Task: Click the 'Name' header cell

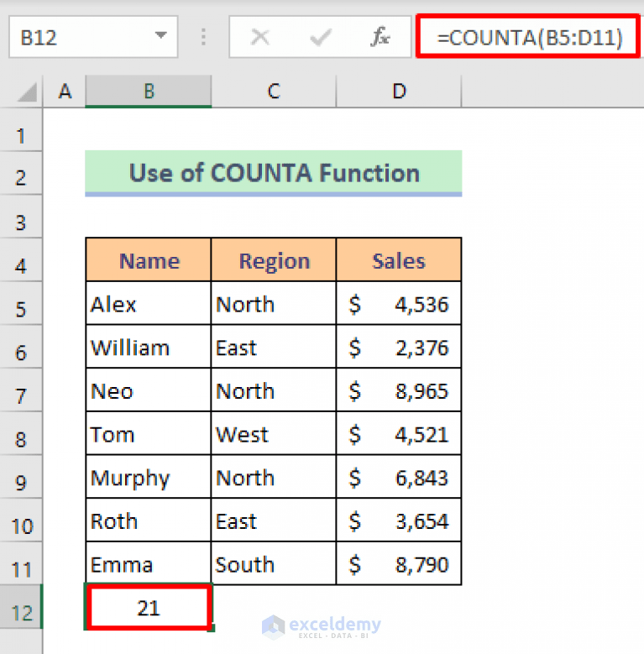Action: (x=149, y=260)
